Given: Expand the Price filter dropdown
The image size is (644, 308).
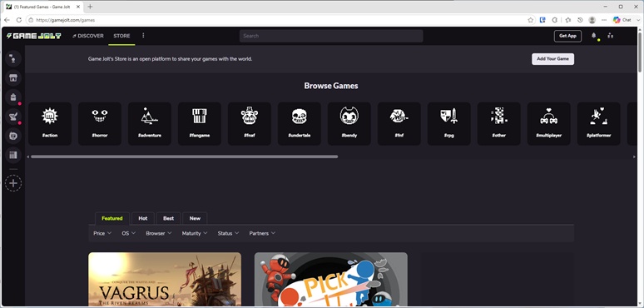Looking at the screenshot, I should [102, 233].
